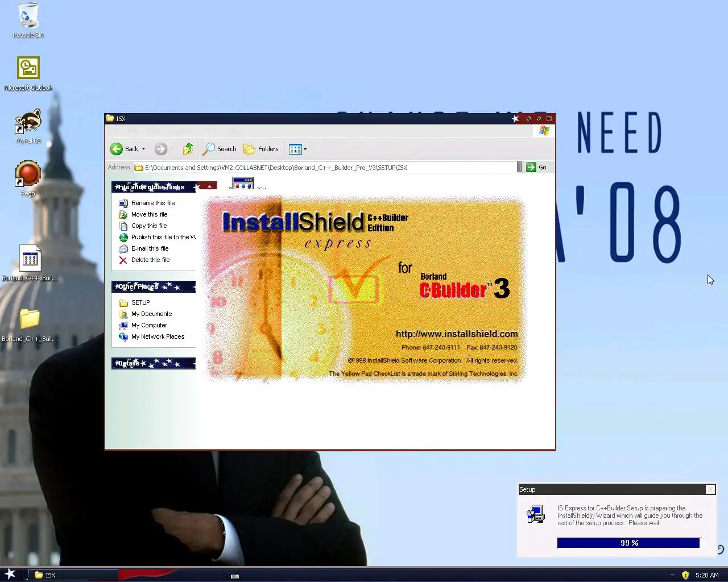The width and height of the screenshot is (728, 582).
Task: Click the Views grid icon in toolbar
Action: tap(295, 149)
